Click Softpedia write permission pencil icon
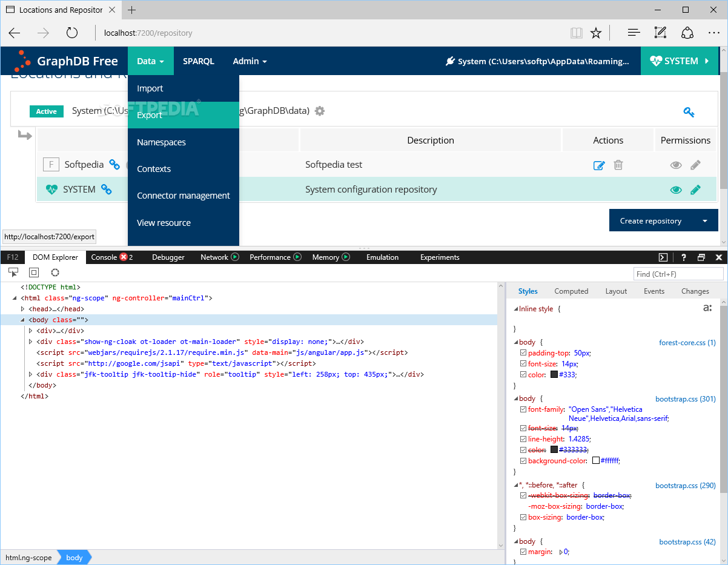 [695, 165]
